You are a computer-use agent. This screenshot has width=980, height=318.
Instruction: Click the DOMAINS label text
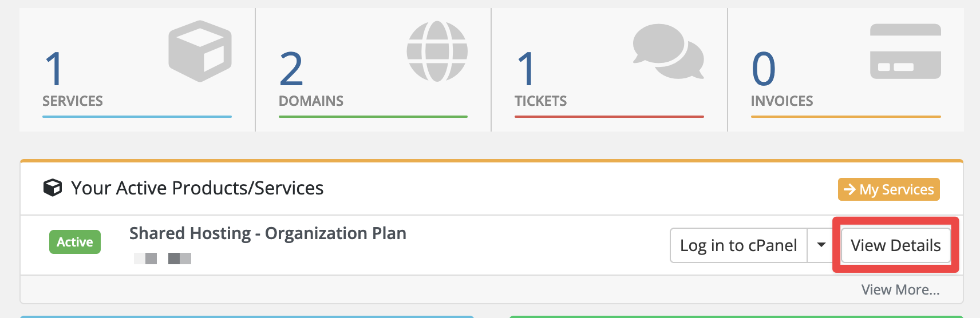pyautogui.click(x=311, y=101)
